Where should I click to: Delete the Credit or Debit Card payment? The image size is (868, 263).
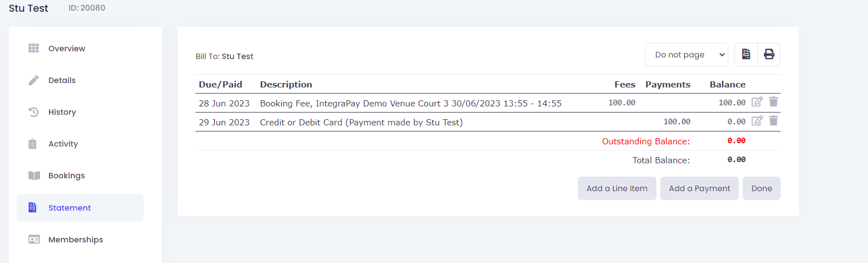773,121
